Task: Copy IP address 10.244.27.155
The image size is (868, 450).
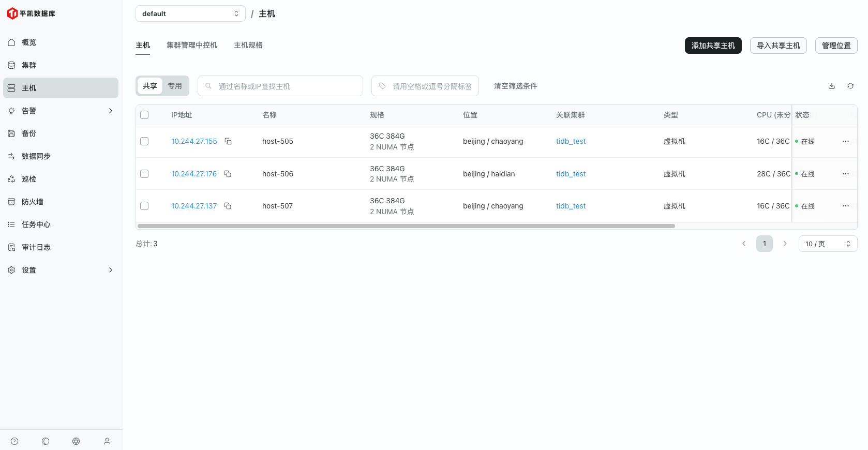Action: [x=228, y=141]
